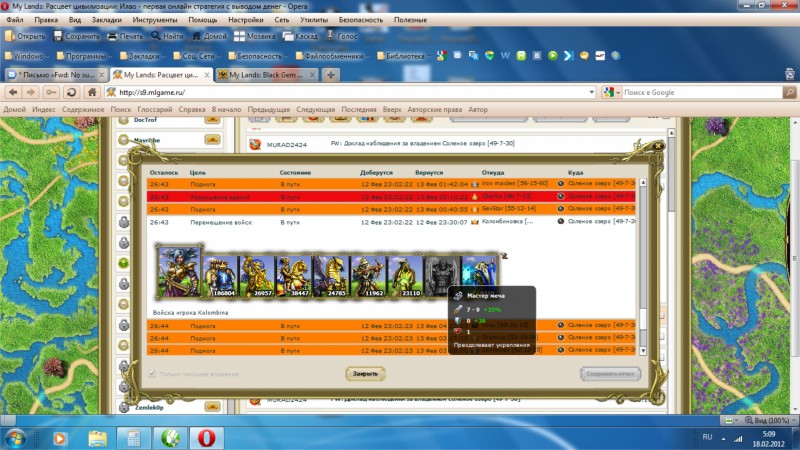800x450 pixels.
Task: Open the file explorer taskbar icon
Action: tap(97, 438)
